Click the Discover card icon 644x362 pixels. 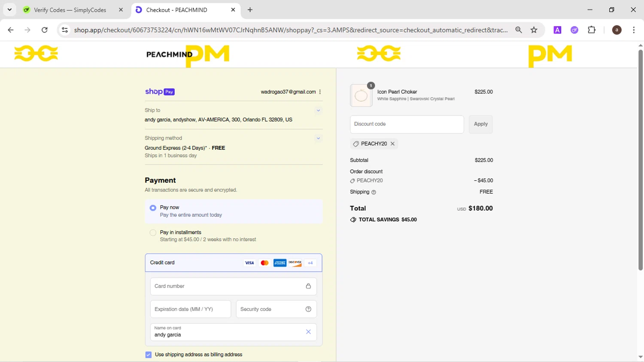[295, 263]
